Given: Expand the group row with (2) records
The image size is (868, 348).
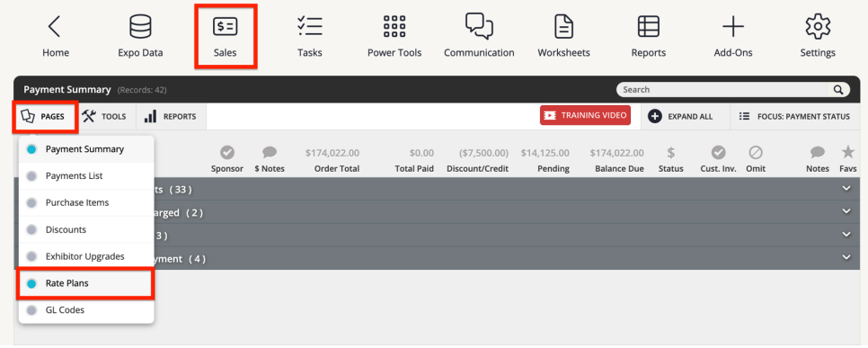Looking at the screenshot, I should point(846,212).
